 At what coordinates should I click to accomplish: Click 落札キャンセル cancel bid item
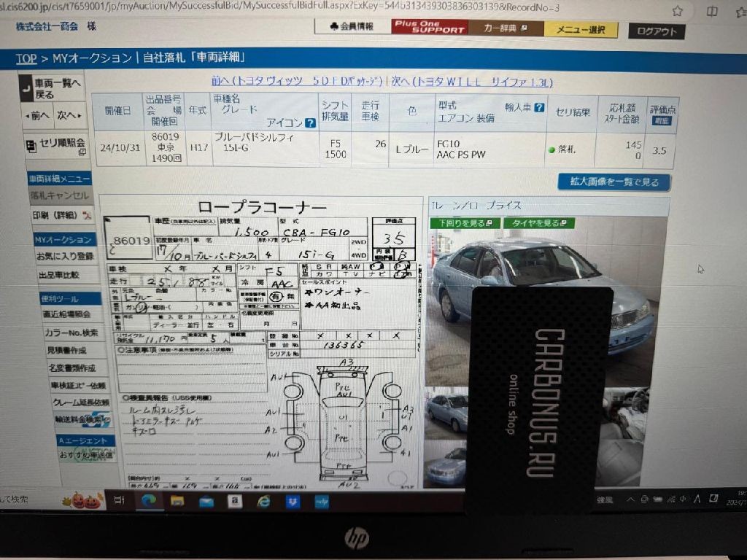point(59,195)
